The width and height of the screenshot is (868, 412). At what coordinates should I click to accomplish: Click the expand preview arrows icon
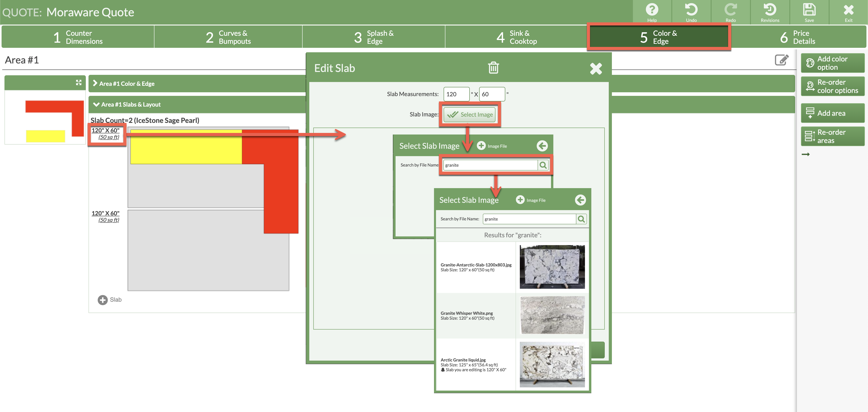pyautogui.click(x=78, y=82)
